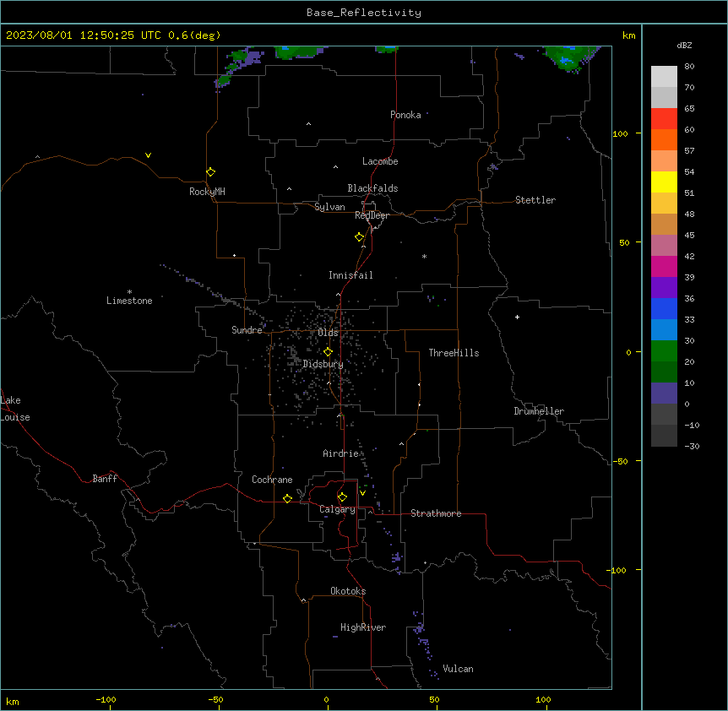Click the Calgary label

tap(337, 509)
